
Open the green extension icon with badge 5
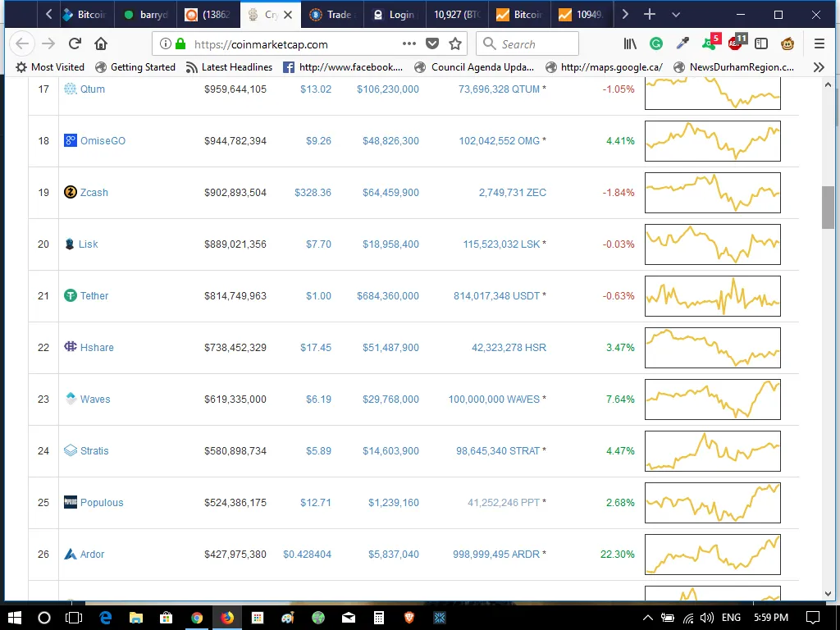point(710,42)
